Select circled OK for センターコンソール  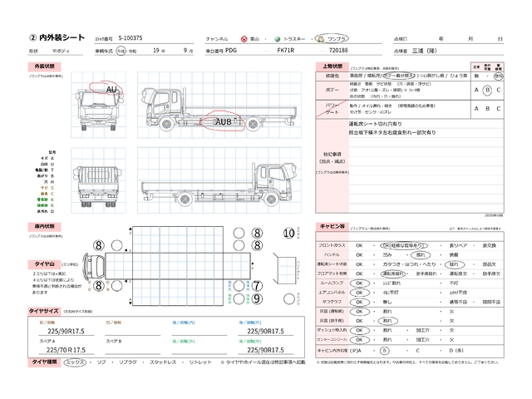tap(359, 340)
